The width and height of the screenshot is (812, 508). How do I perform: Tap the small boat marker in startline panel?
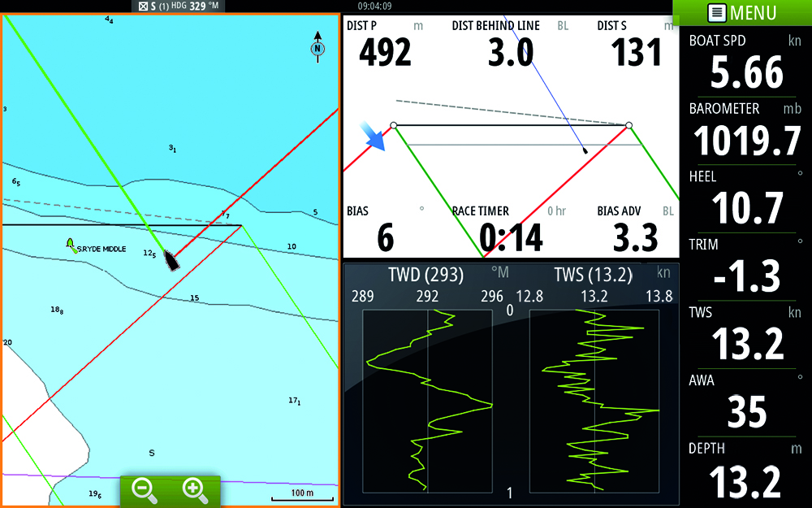pyautogui.click(x=585, y=150)
